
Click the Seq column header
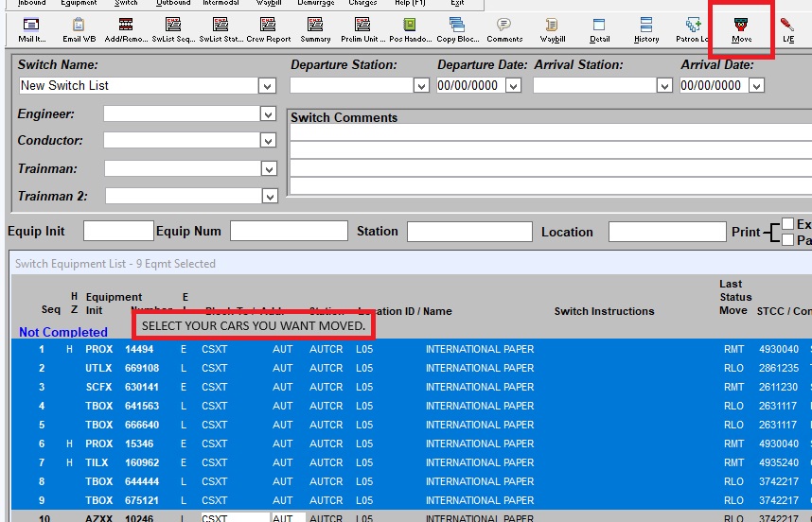tap(51, 309)
